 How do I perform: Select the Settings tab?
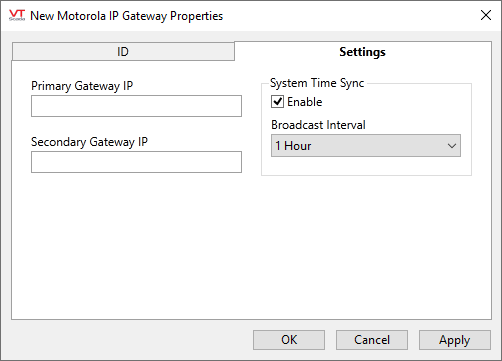(x=363, y=52)
